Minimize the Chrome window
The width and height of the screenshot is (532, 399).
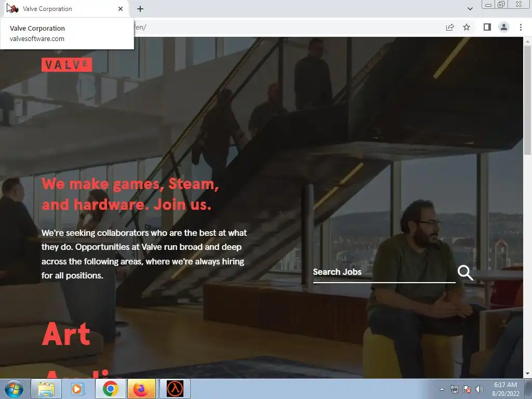tap(488, 5)
